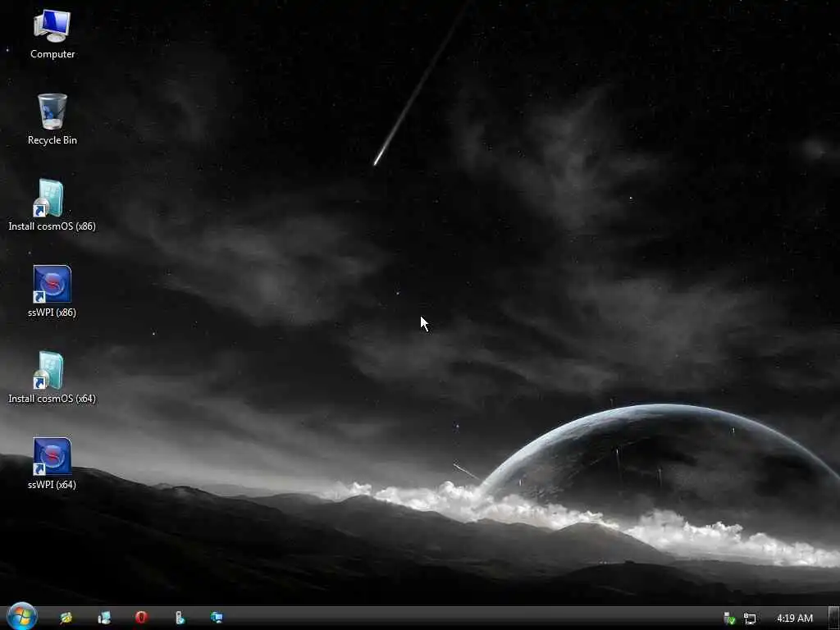Click the Show Desktop button at the taskbar end
The image size is (840, 630).
point(833,618)
